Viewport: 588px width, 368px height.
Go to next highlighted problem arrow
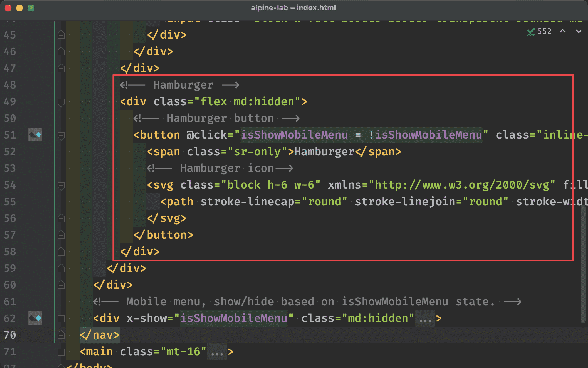[x=579, y=31]
